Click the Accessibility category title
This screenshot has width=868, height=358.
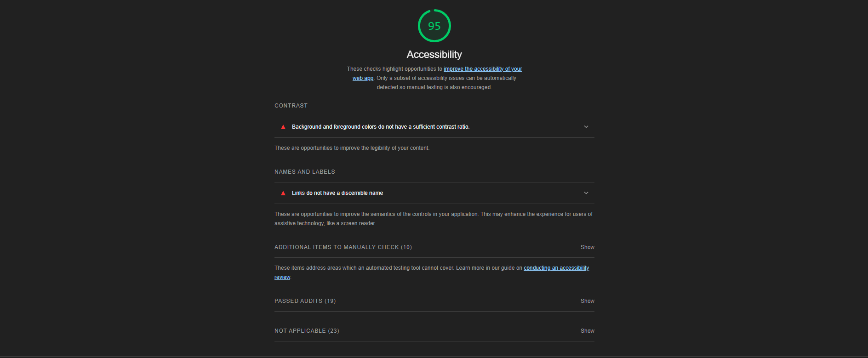click(434, 54)
